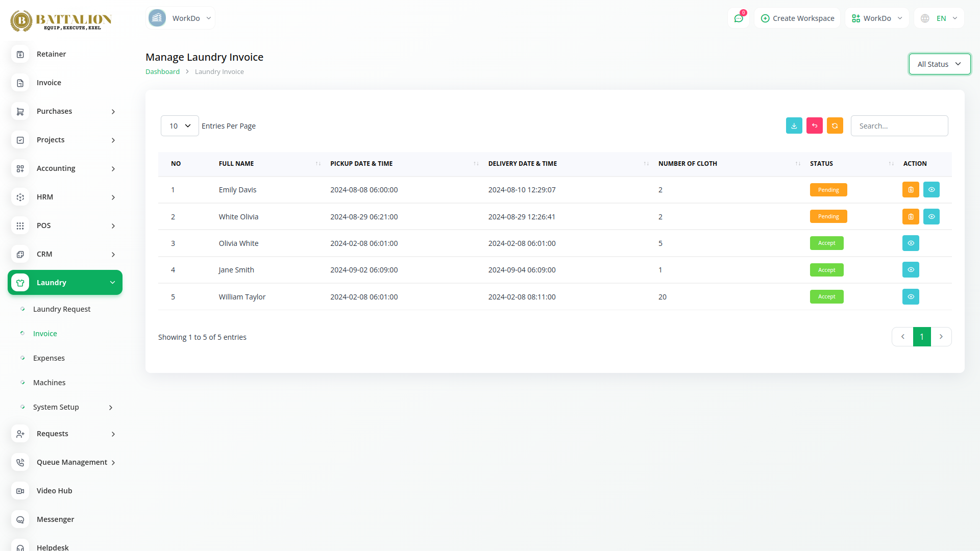Click the Search input field
Screen dimensions: 980x551
tap(899, 126)
